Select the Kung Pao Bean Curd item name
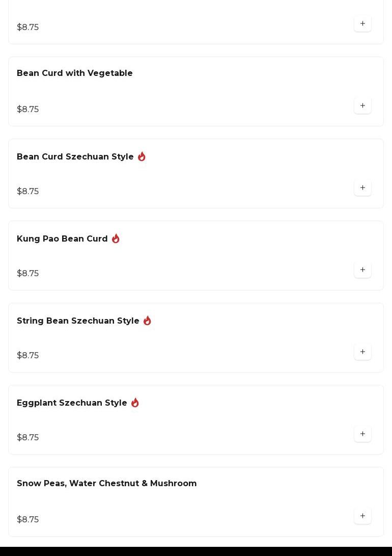This screenshot has height=556, width=392. [x=62, y=239]
